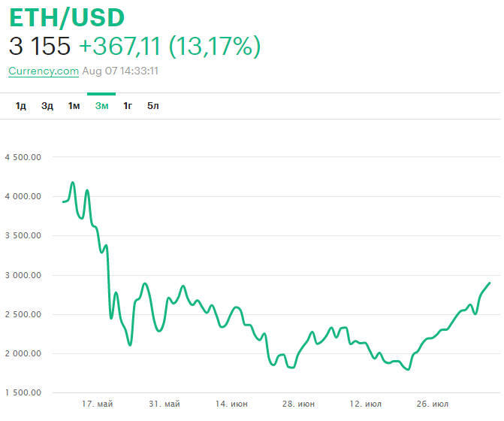This screenshot has width=504, height=421.
Task: Open the Currency.com source link
Action: pos(44,71)
